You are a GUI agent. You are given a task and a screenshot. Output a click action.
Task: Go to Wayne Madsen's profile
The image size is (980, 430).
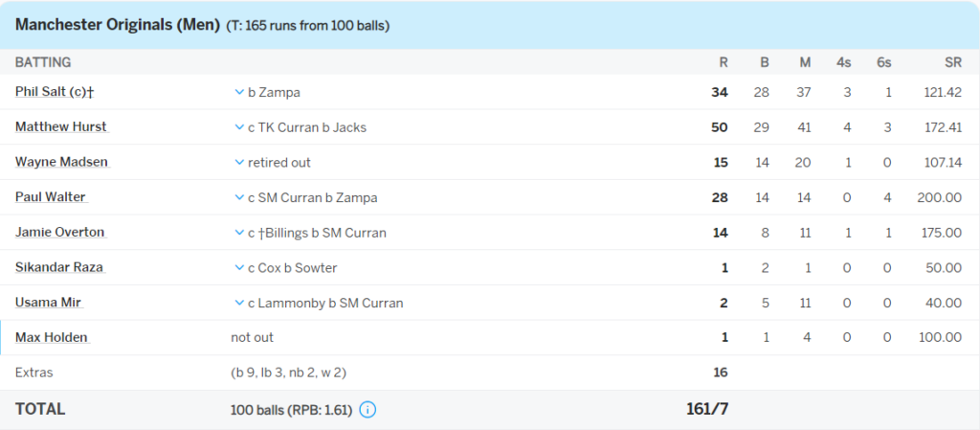click(61, 163)
